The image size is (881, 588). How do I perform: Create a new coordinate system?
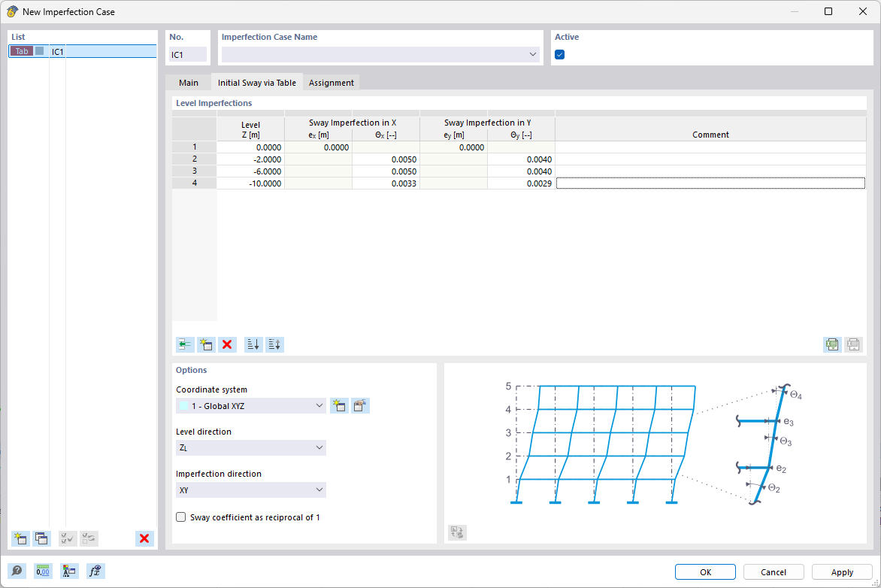point(339,406)
